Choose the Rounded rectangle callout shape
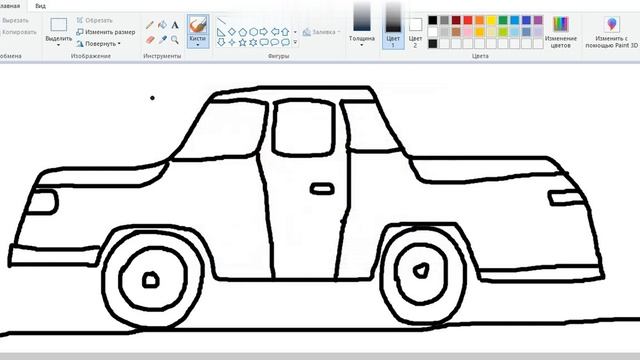 coord(264,42)
